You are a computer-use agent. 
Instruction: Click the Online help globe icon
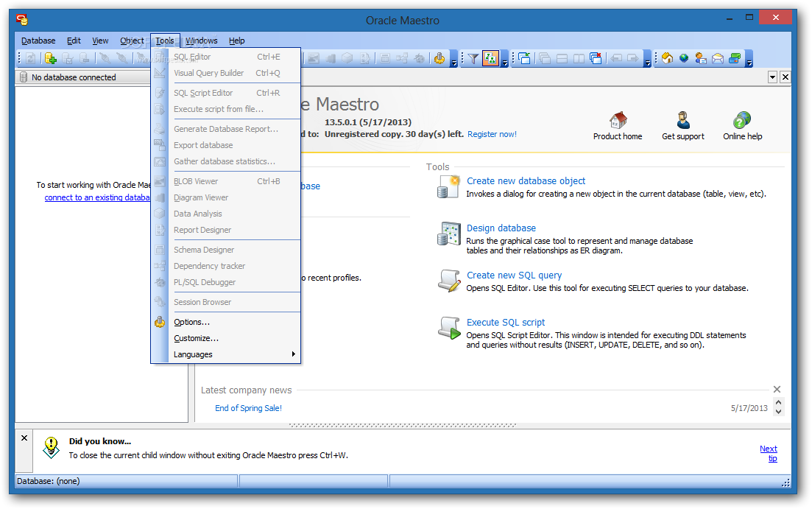(742, 120)
